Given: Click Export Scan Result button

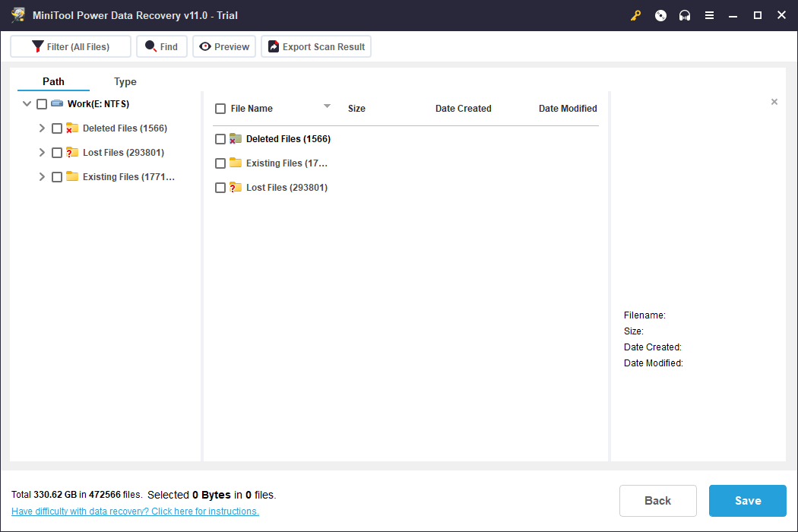Looking at the screenshot, I should coord(316,47).
